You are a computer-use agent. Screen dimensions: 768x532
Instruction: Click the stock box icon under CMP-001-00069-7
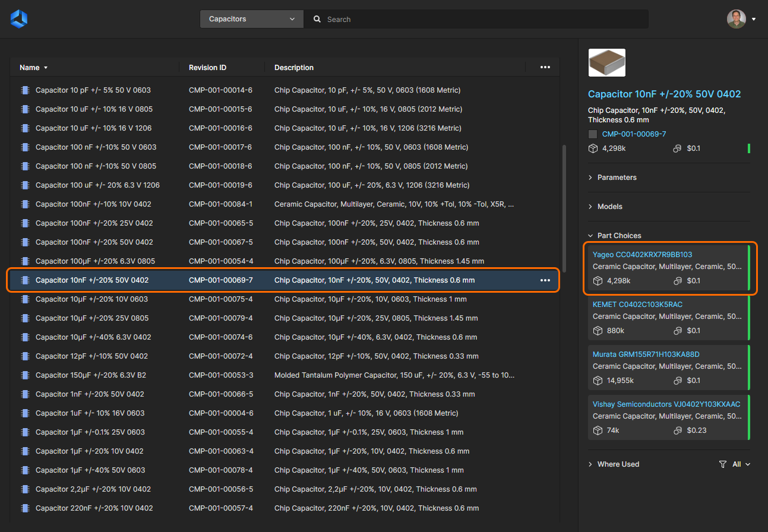(593, 148)
